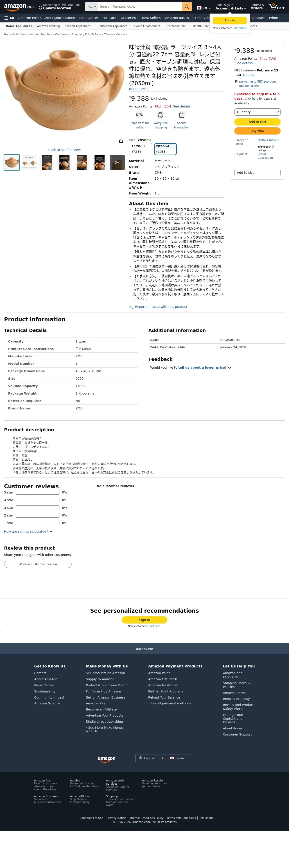Expand How are ratings calculated
Screen dimensions: 289x868
tap(28, 531)
